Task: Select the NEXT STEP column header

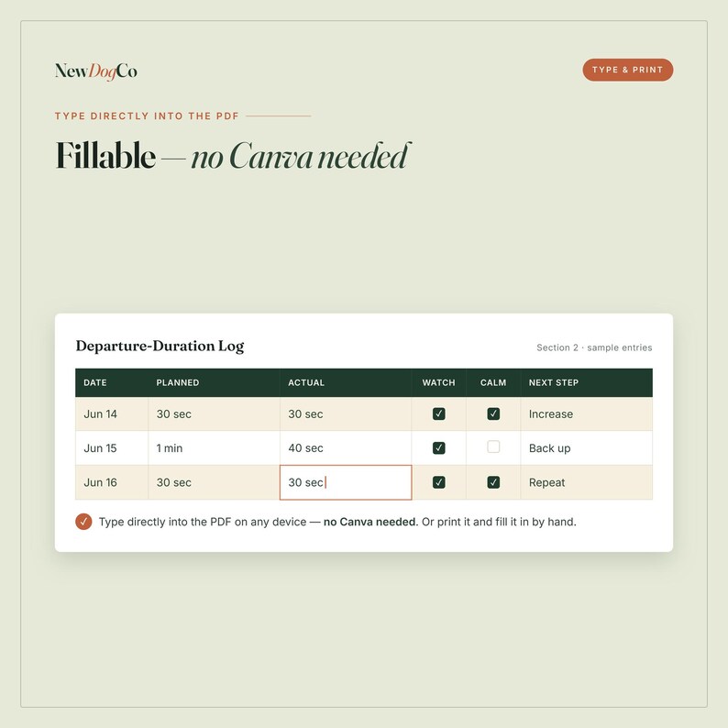Action: 587,382
